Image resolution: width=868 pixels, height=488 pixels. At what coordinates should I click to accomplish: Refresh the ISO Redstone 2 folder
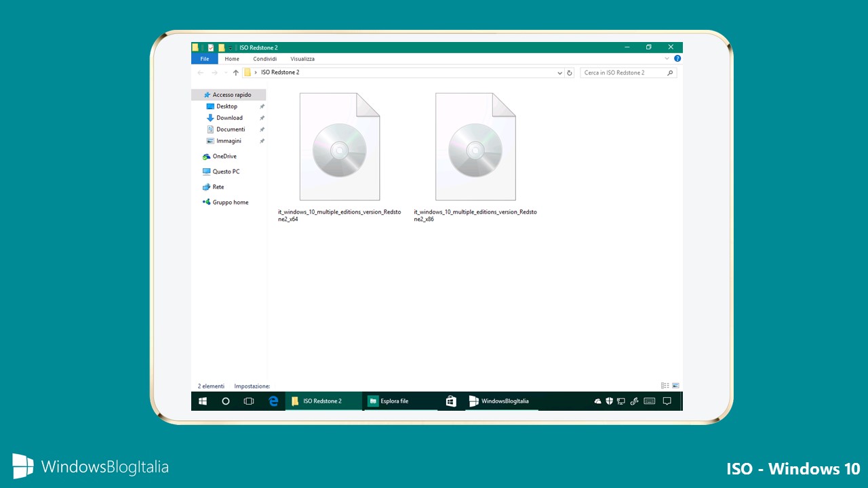tap(570, 73)
